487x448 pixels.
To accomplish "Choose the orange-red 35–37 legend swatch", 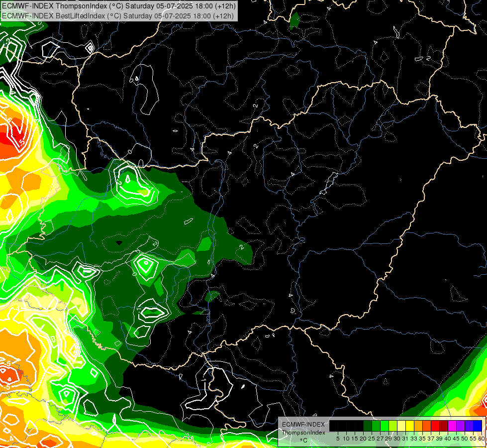I will point(427,426).
